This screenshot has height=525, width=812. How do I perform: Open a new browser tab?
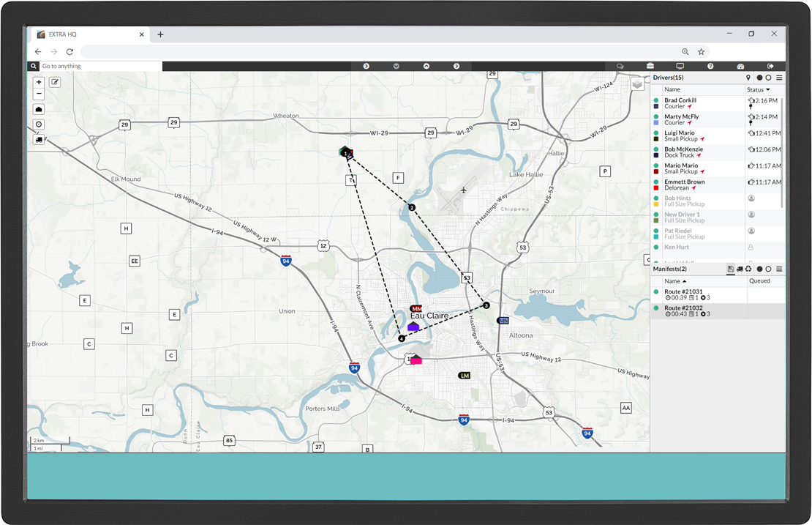(160, 34)
